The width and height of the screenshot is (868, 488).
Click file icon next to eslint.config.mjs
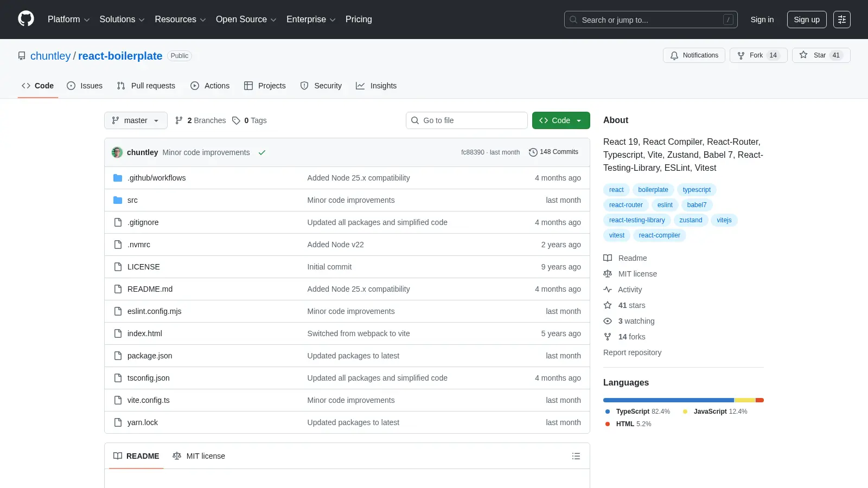coord(118,311)
